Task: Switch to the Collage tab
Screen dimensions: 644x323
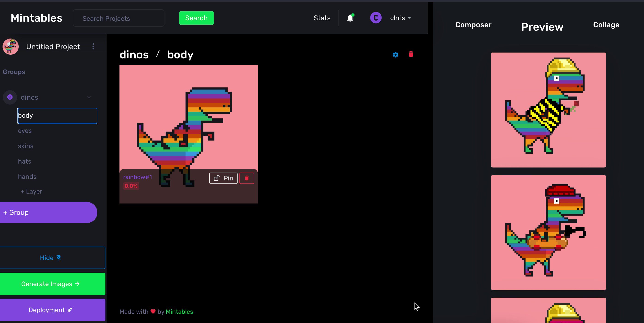Action: click(606, 25)
